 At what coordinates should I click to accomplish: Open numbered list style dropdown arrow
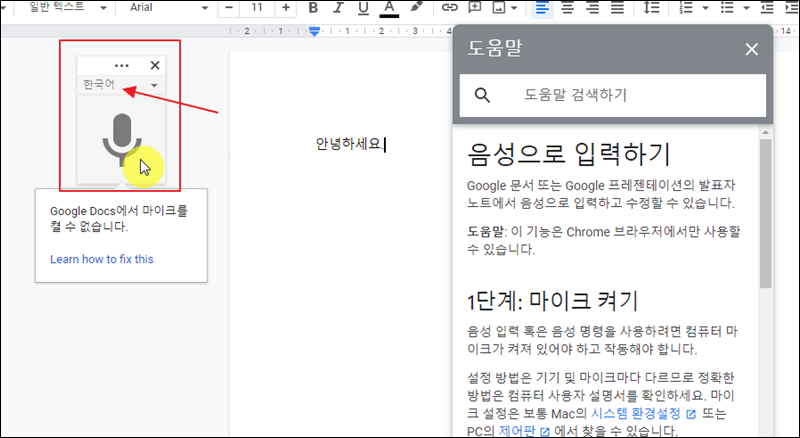(x=706, y=8)
